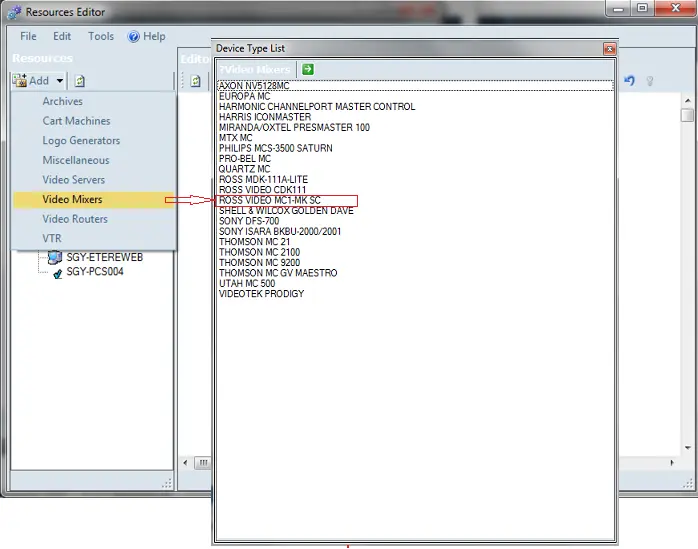Image resolution: width=698 pixels, height=549 pixels.
Task: Refresh the Resources panel
Action: coord(79,81)
